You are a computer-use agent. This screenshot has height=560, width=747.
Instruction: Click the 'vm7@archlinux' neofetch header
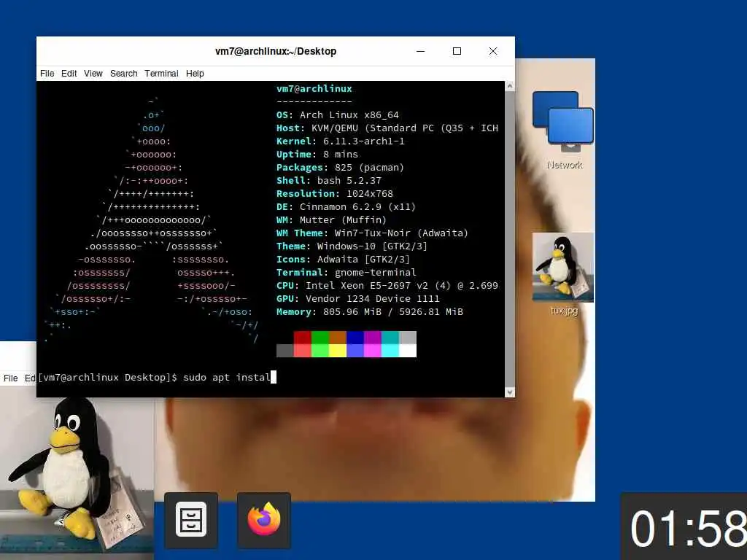[x=314, y=88]
